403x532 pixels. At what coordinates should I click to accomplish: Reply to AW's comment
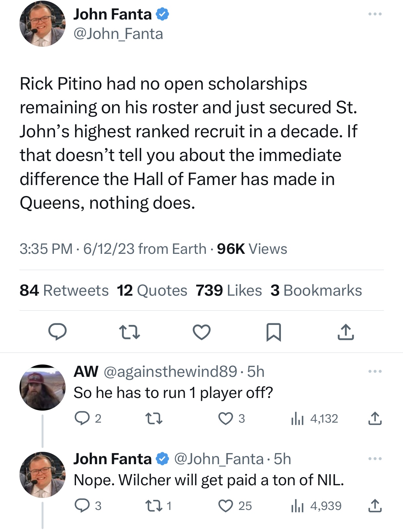pyautogui.click(x=82, y=418)
